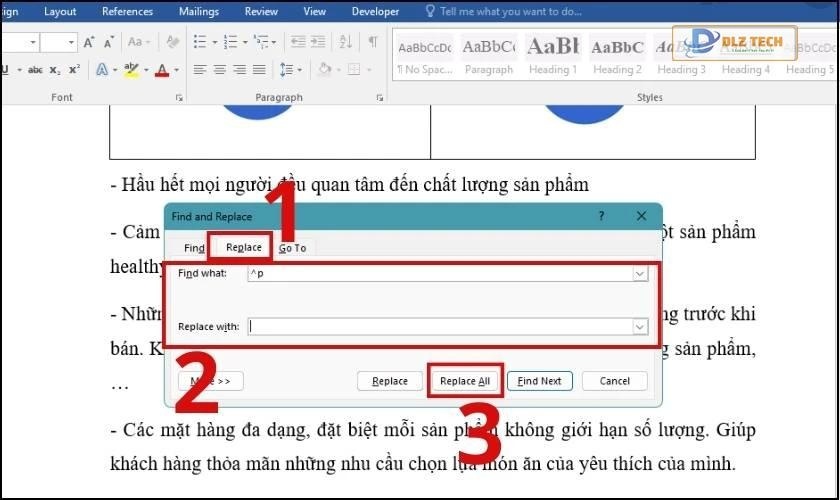840x500 pixels.
Task: Click the Increase Font Size icon
Action: pyautogui.click(x=90, y=42)
